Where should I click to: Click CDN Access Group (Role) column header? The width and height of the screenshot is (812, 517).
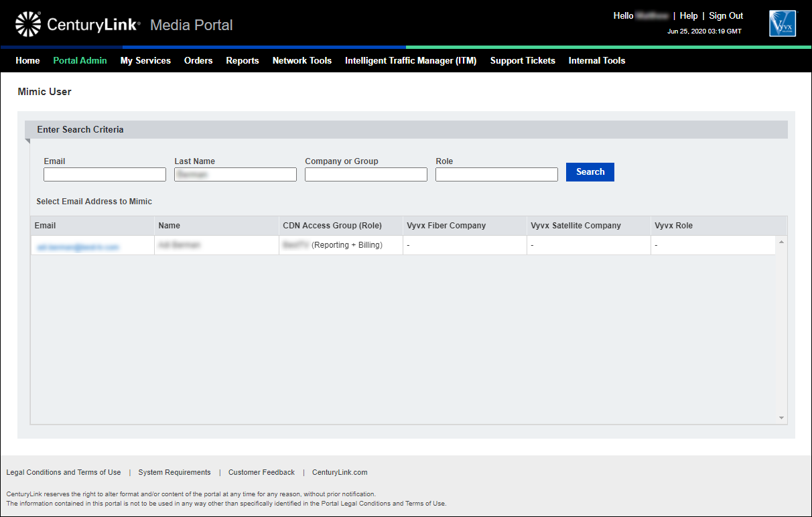point(341,226)
